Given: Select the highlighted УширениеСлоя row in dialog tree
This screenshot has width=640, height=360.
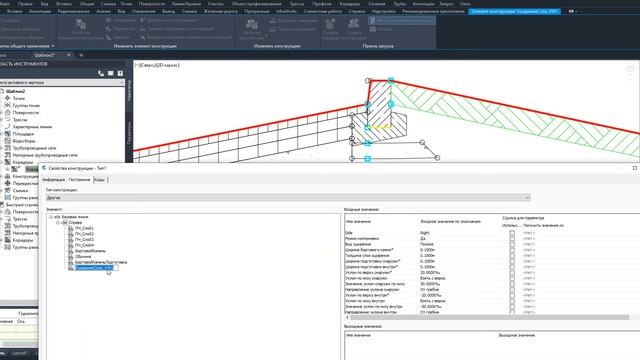Looking at the screenshot, I should [93, 268].
